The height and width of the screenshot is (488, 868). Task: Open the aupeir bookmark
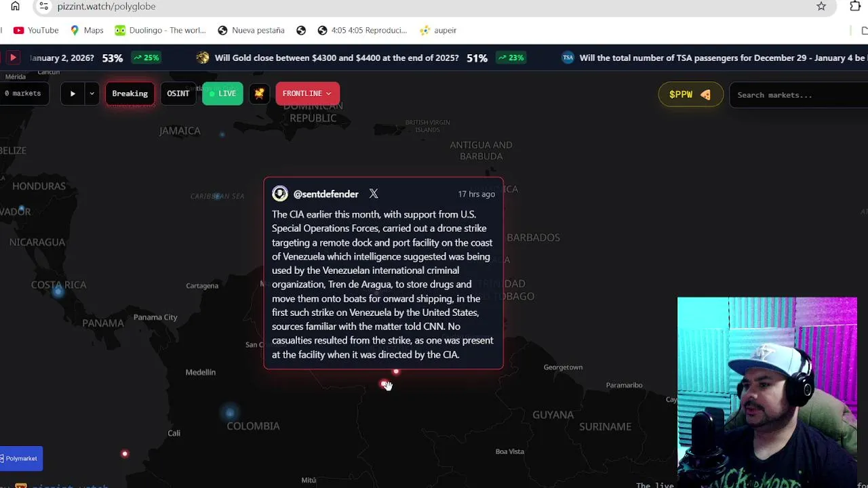click(438, 30)
